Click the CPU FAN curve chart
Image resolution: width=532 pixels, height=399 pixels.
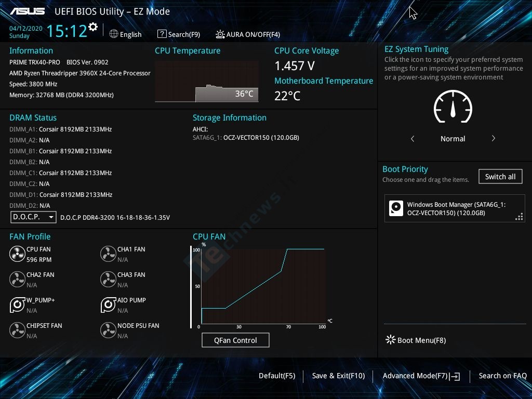[x=263, y=286]
